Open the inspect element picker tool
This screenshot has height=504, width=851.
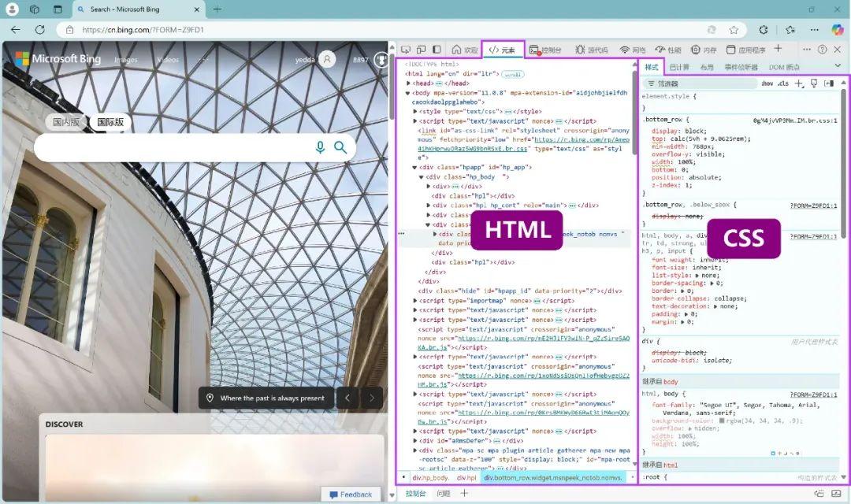tap(406, 50)
